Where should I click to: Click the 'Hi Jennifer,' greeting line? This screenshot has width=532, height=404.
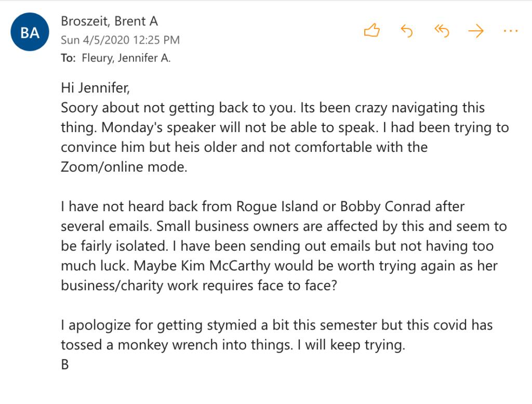tap(95, 88)
